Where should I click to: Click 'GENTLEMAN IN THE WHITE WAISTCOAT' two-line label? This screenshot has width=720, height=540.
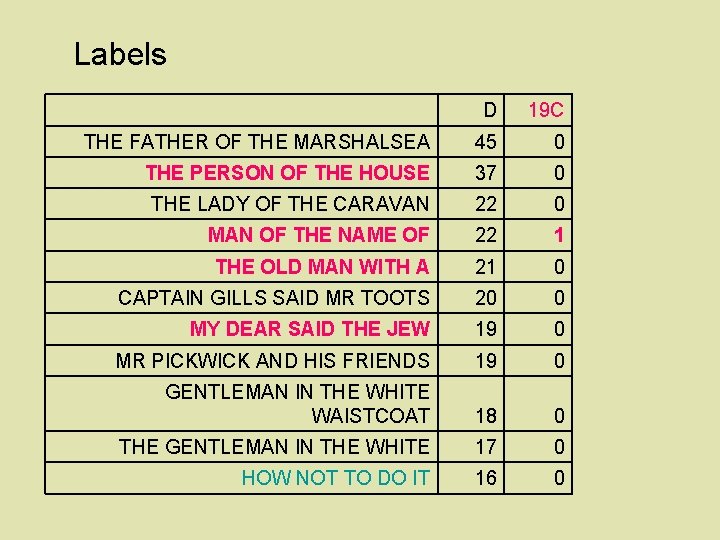(297, 403)
